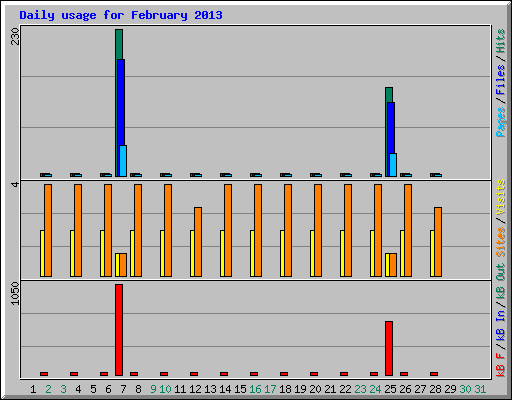Click the day label '4' on the x-axis
Image resolution: width=512 pixels, height=400 pixels.
coord(78,389)
